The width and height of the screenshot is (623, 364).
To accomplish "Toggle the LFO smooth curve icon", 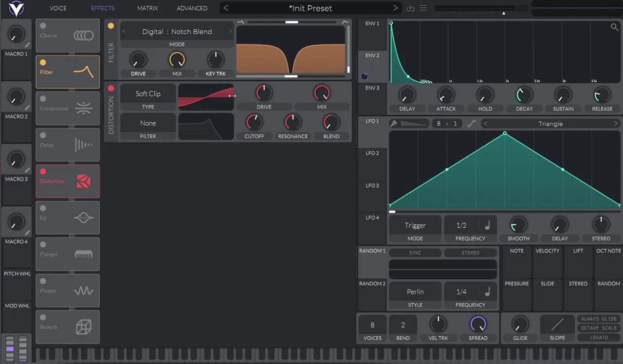I will point(471,124).
